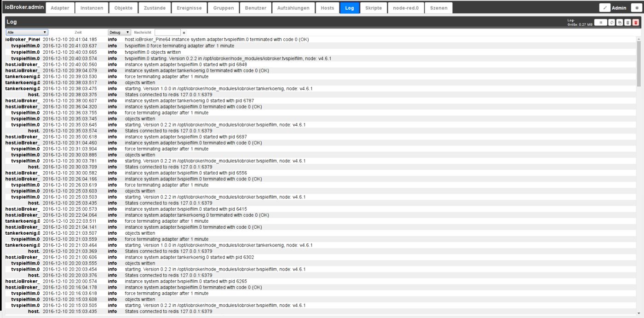Select message 'started with pid 6265'
This screenshot has height=318, width=644.
tap(186, 281)
